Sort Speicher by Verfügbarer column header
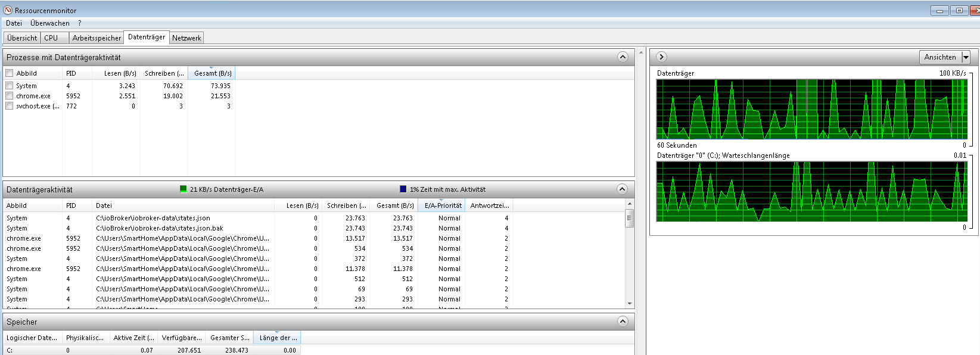This screenshot has width=980, height=355. pos(182,338)
